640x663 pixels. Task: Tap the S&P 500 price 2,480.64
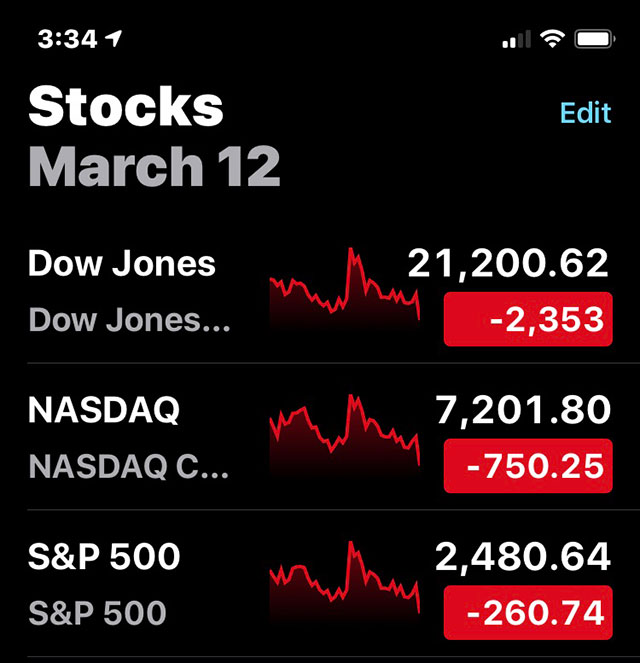click(x=523, y=557)
